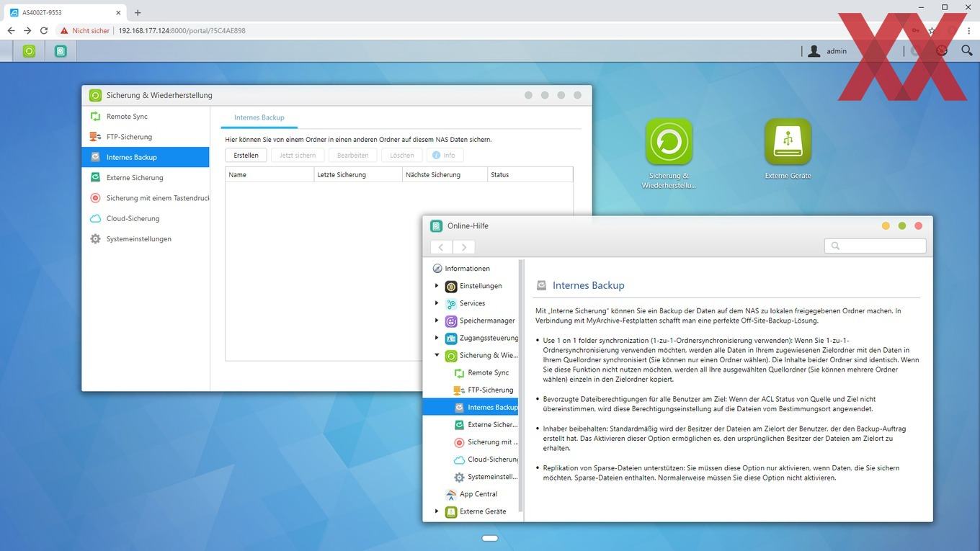Select Cloud-Sicherung in backup sidebar
This screenshot has width=980, height=551.
point(146,218)
